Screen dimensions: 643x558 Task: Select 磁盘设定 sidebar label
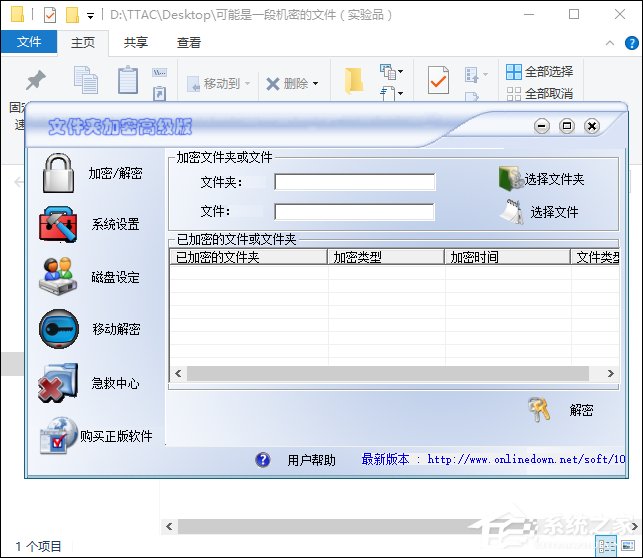(115, 277)
